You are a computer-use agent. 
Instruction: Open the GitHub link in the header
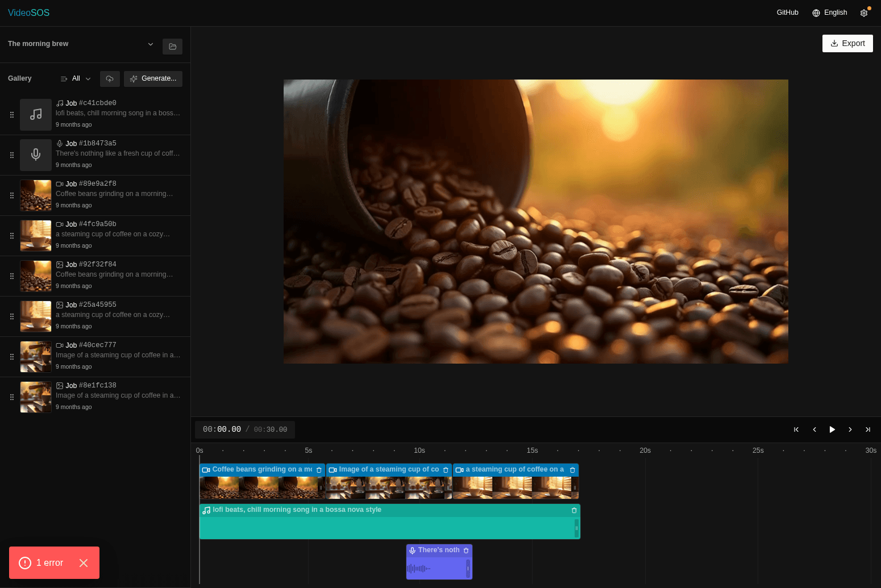[x=787, y=12]
